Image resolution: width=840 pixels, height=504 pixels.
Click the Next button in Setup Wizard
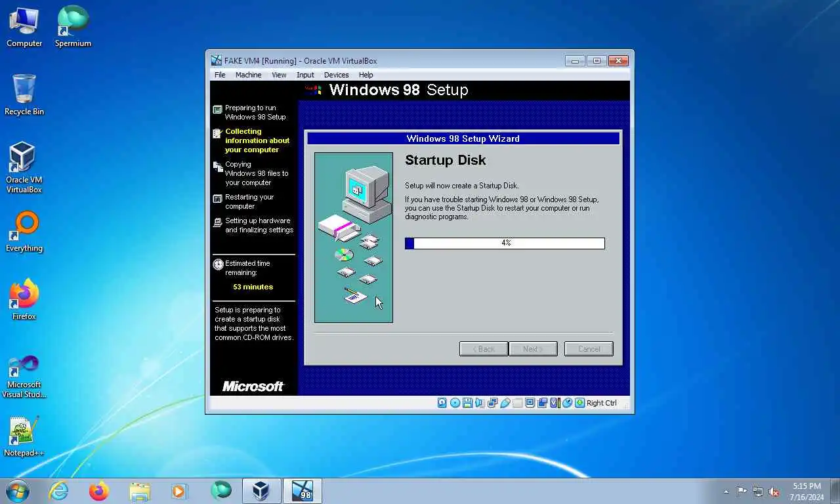coord(533,349)
